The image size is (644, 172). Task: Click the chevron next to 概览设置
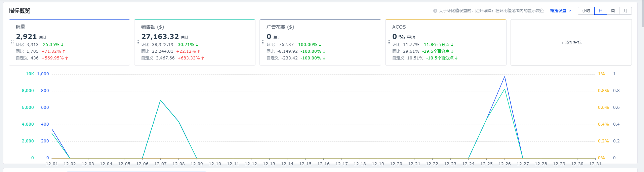(570, 11)
